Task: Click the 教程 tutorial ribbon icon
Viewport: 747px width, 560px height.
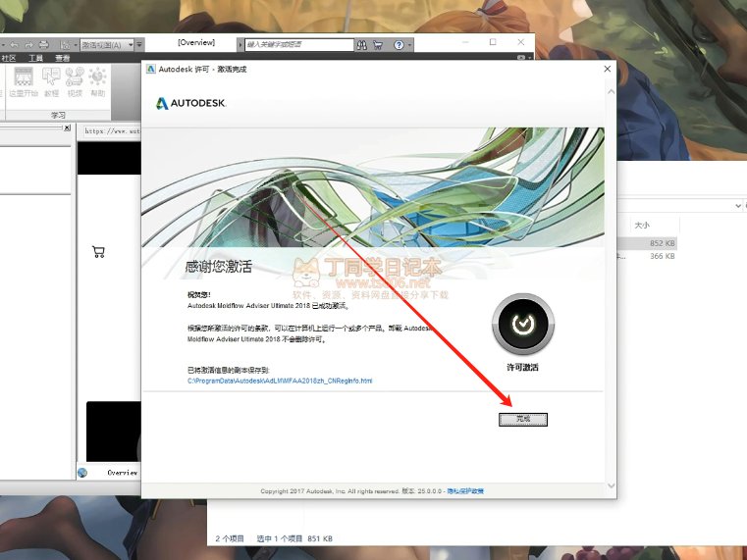Action: point(51,81)
